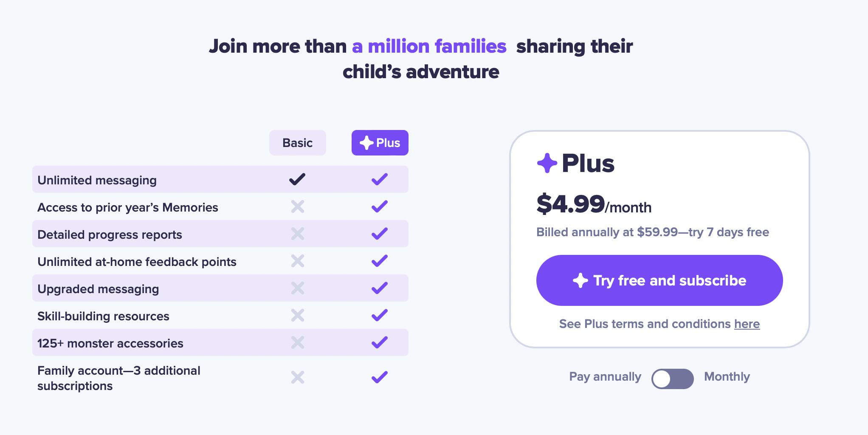
Task: Click the Basic X for Family account row
Action: click(297, 377)
